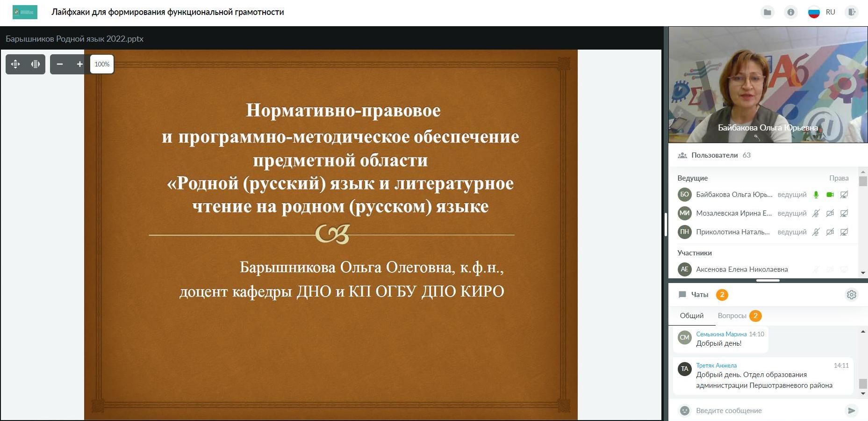The height and width of the screenshot is (421, 868).
Task: Toggle Байбакова Ольга's screen share icon
Action: (844, 195)
